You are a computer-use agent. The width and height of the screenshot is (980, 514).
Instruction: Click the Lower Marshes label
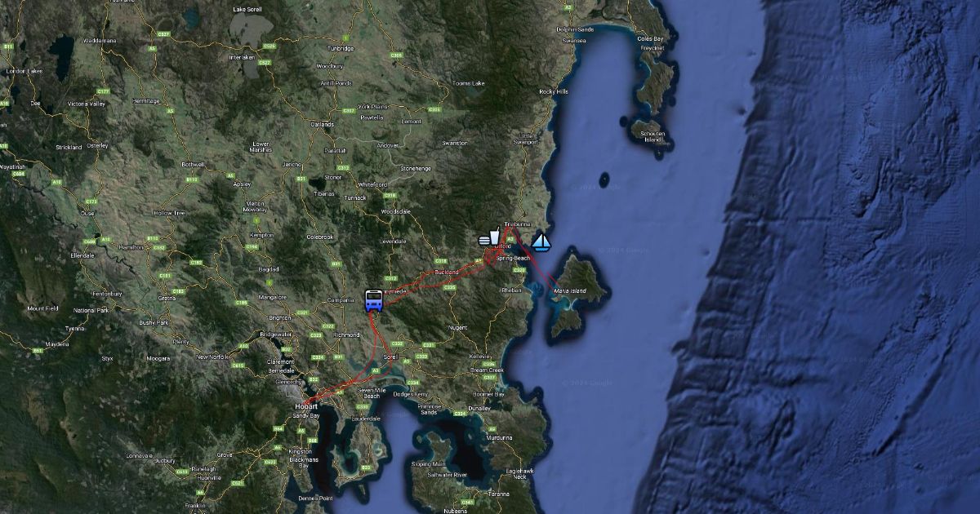pyautogui.click(x=261, y=147)
